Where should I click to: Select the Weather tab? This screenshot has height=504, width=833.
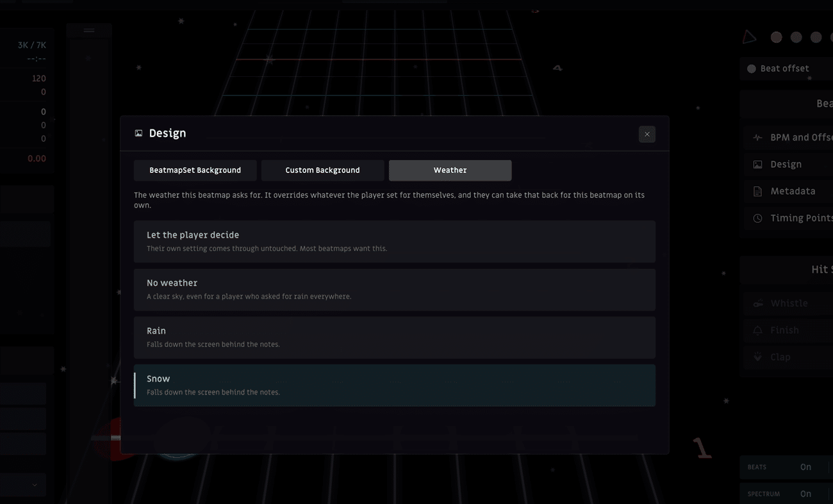click(450, 170)
